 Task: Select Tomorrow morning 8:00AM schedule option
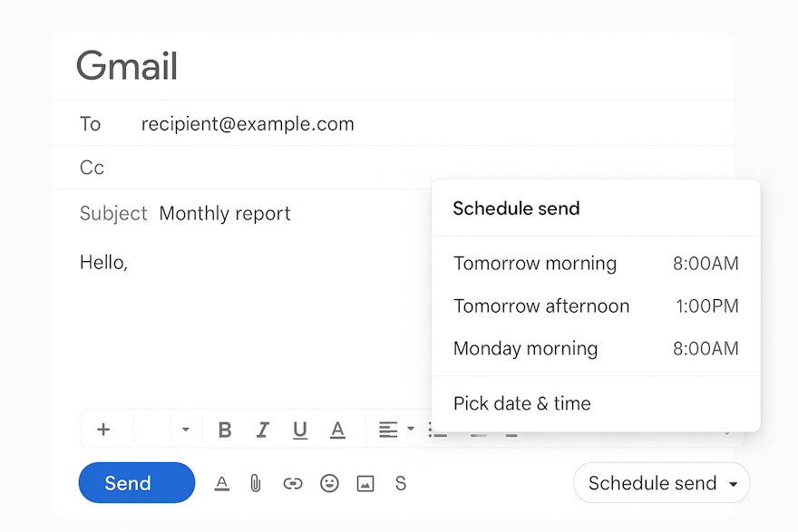point(594,264)
